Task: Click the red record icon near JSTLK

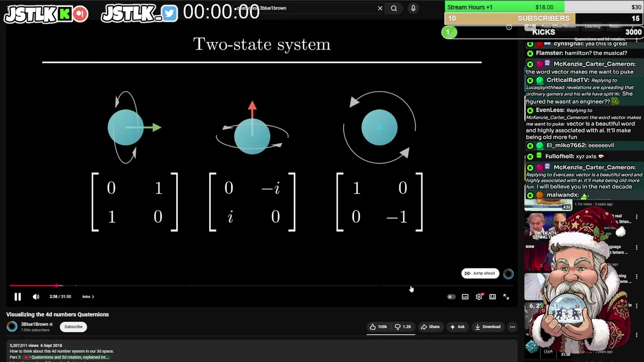Action: 80,14
